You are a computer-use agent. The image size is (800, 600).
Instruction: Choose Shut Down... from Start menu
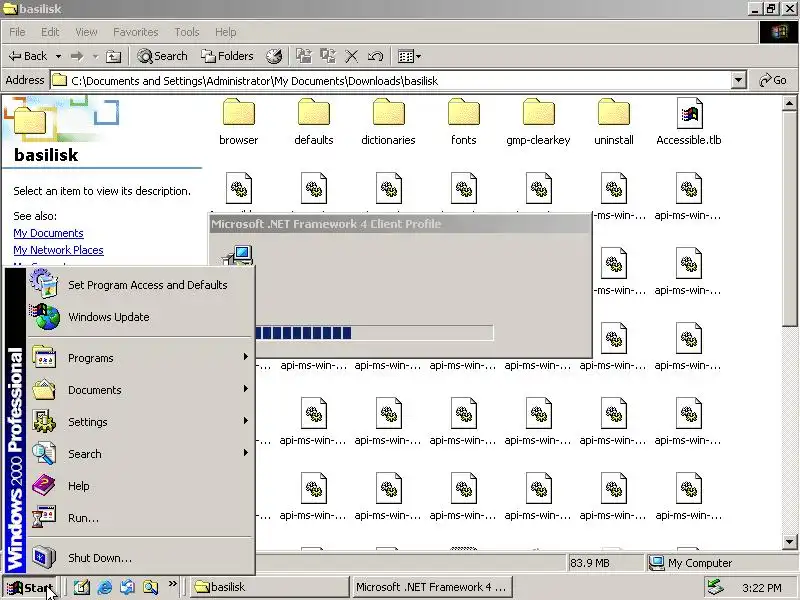(141, 558)
